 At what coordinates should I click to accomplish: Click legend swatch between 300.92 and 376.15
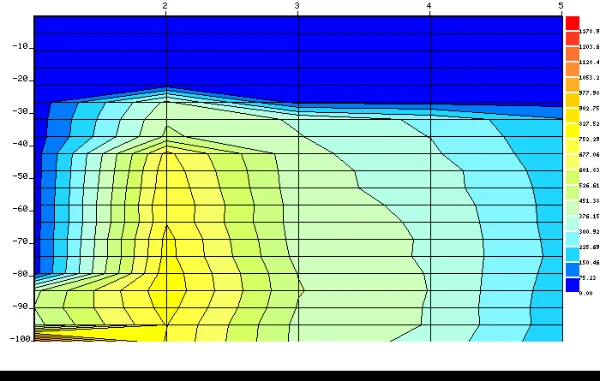pos(572,223)
